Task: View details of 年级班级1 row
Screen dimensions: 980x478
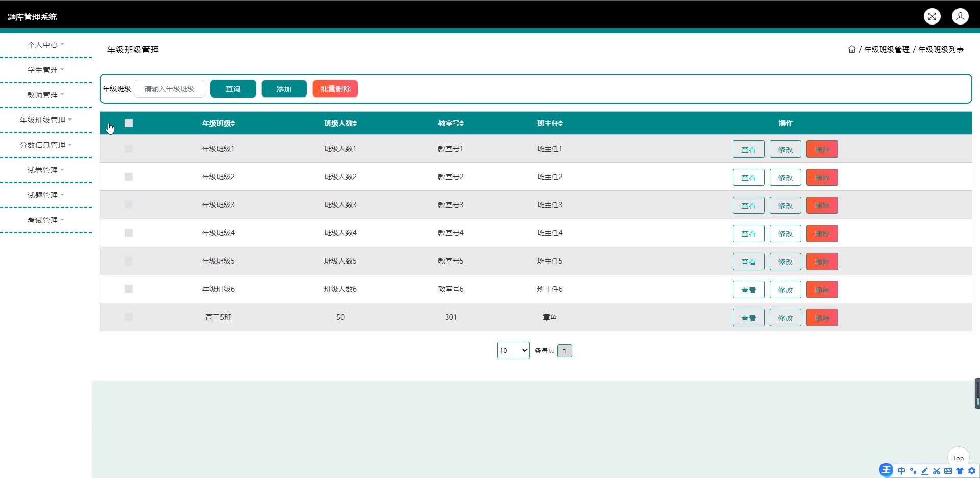Action: 749,149
